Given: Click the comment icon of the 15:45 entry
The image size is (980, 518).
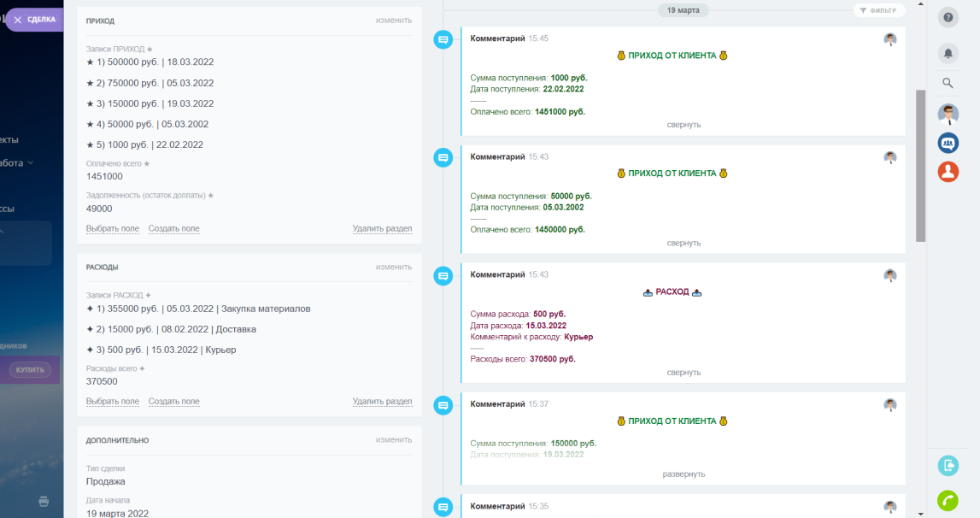Looking at the screenshot, I should 443,39.
